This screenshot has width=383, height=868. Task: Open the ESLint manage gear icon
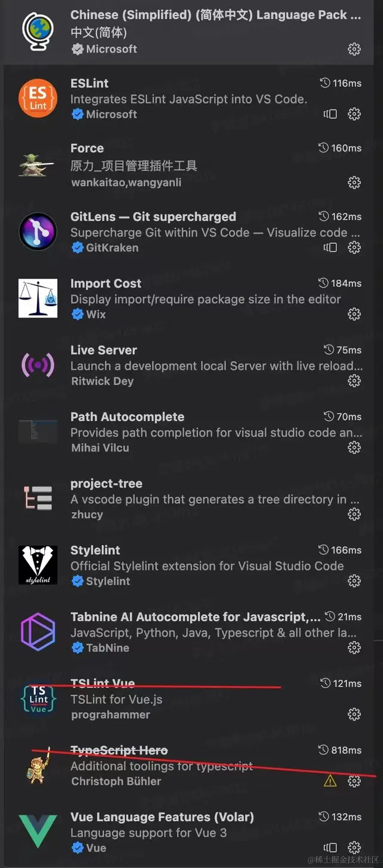[354, 114]
